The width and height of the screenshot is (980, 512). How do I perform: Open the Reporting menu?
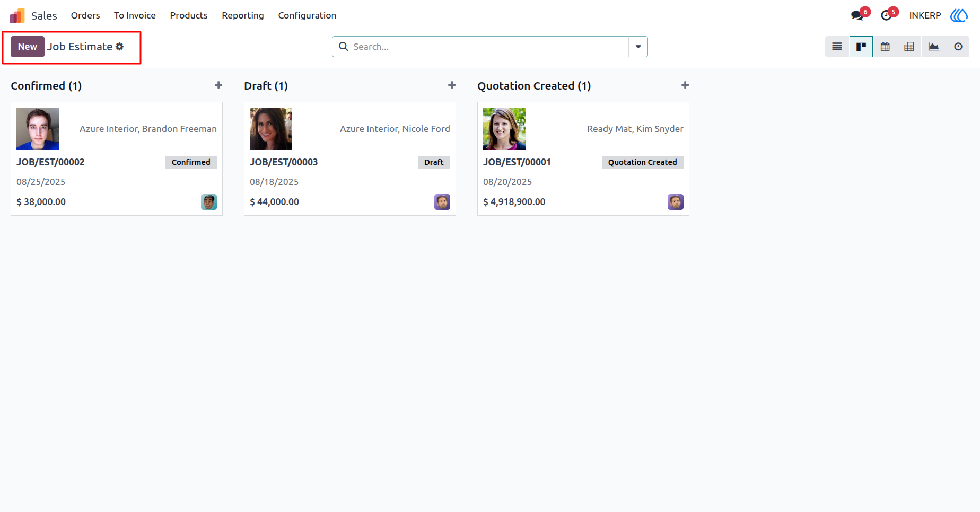point(243,15)
